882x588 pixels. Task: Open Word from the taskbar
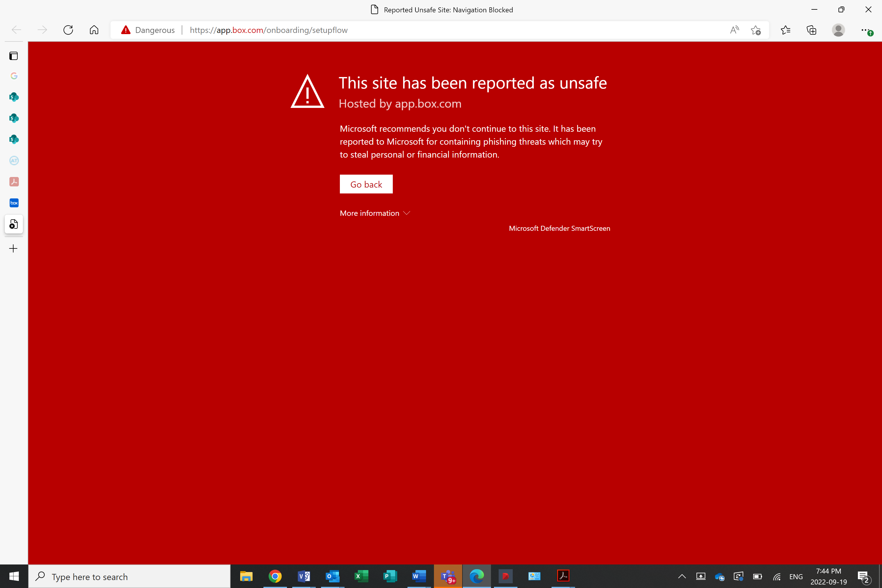(419, 576)
